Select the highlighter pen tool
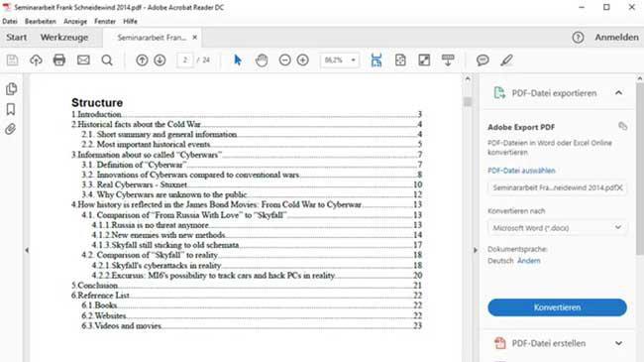 [506, 60]
